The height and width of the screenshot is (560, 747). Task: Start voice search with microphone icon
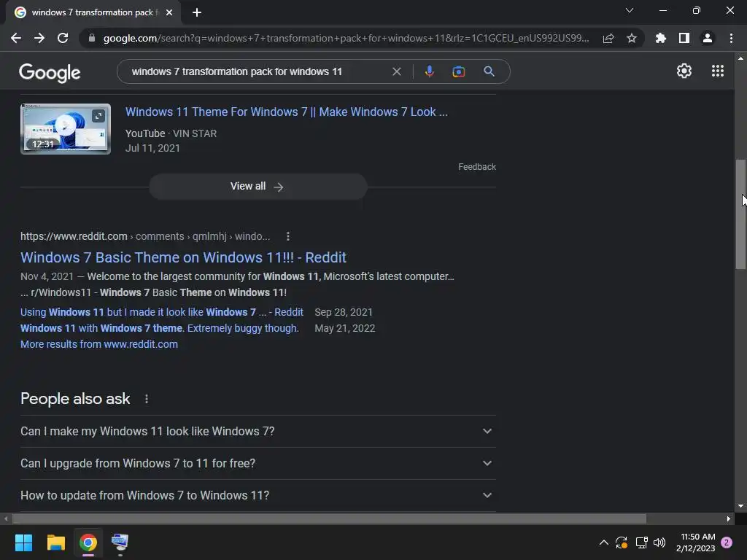pos(429,71)
